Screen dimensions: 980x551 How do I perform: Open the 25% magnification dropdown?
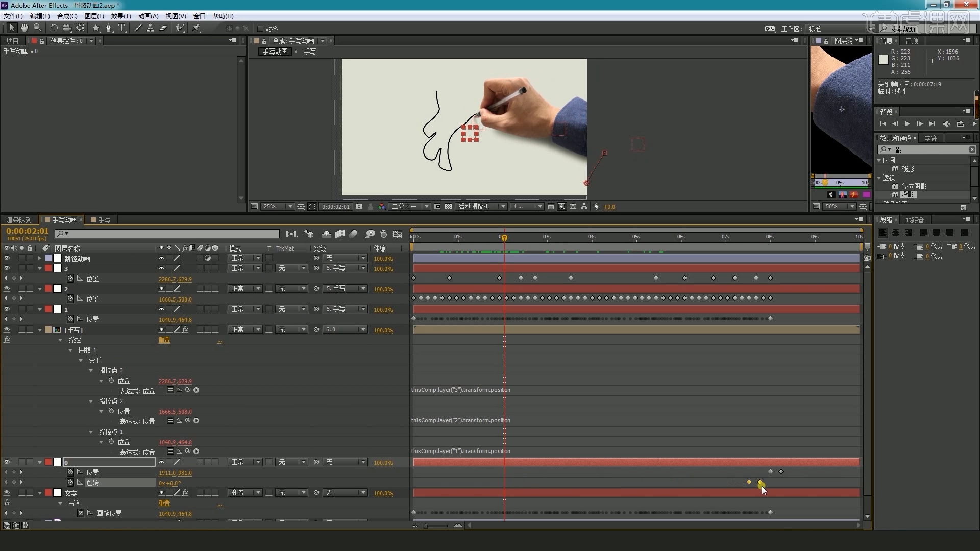pos(278,207)
